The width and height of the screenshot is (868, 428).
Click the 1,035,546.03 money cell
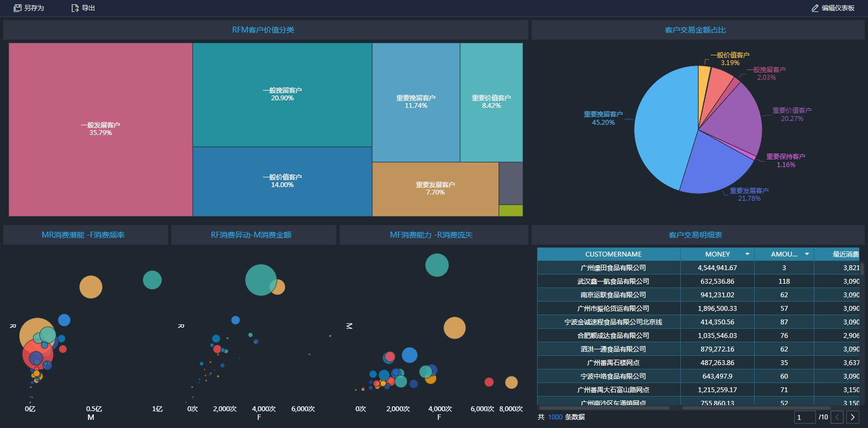tap(717, 335)
